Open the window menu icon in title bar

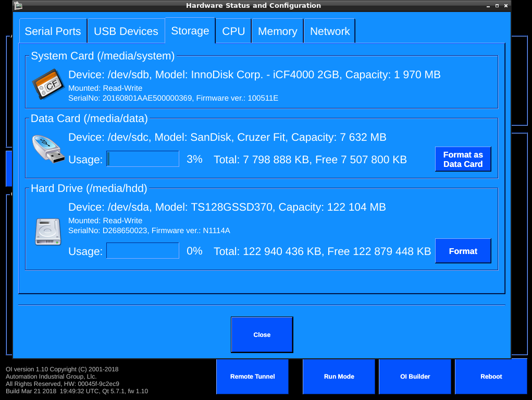tap(18, 6)
